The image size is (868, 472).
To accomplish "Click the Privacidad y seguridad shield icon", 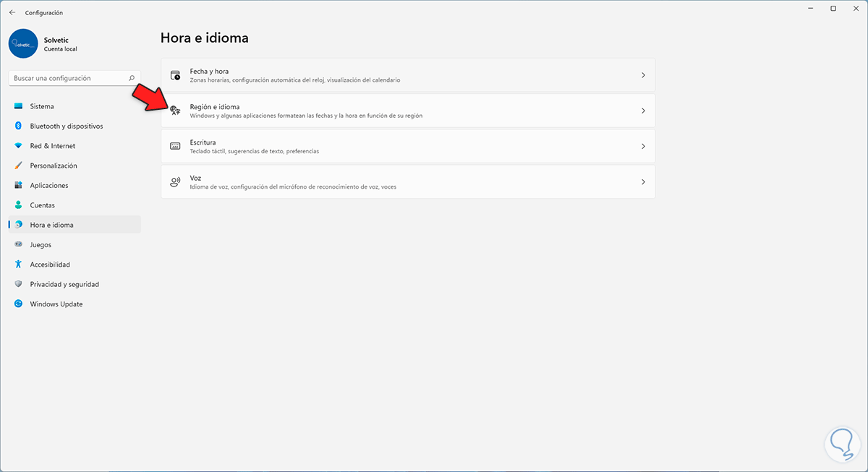I will (19, 285).
